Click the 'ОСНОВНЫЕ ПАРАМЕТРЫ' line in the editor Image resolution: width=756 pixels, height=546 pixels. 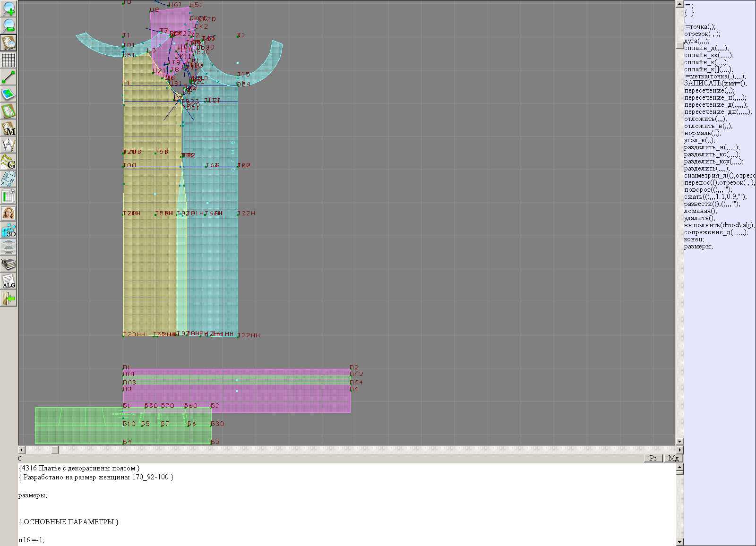[x=69, y=522]
